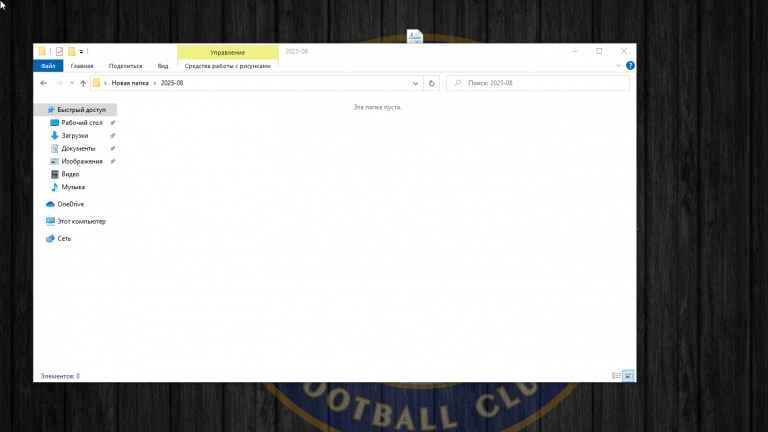Screen dimensions: 768x432
Task: Click the folder icon in address bar
Action: click(96, 83)
